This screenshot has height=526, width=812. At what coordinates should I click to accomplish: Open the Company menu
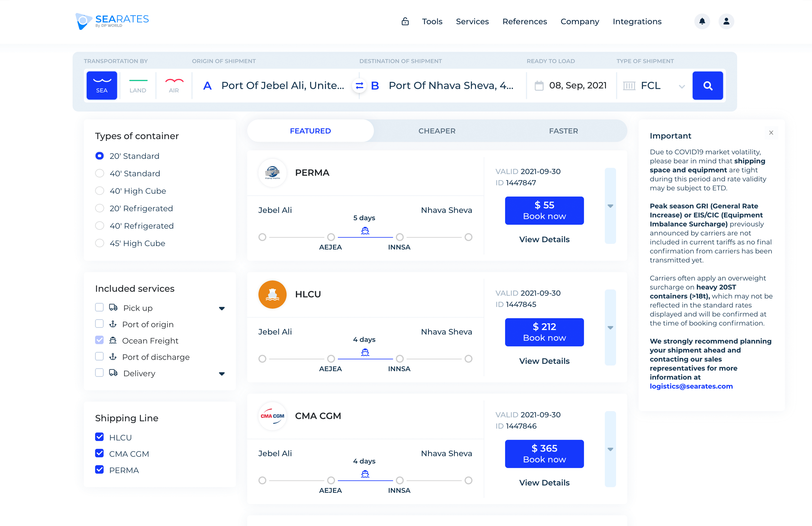[580, 22]
